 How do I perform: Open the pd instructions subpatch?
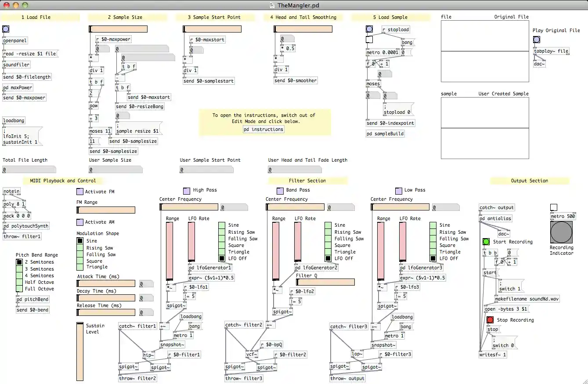pos(263,130)
